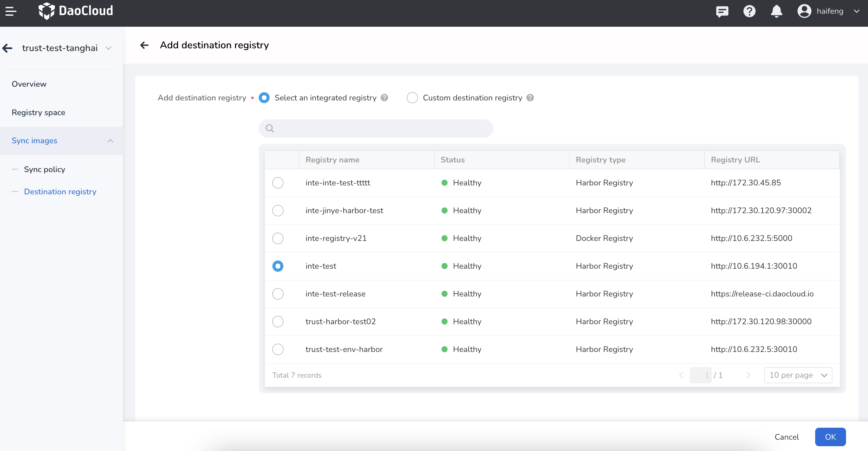Image resolution: width=868 pixels, height=451 pixels.
Task: Choose Custom destination registry option
Action: [412, 98]
